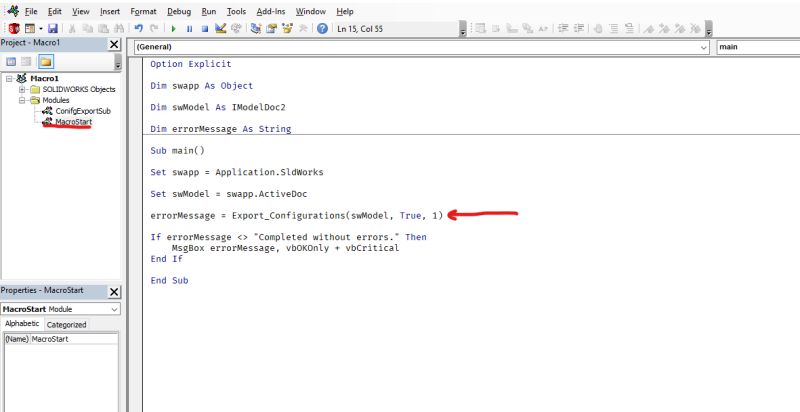Save the macro with the floppy disk icon
800x412 pixels.
[x=53, y=29]
